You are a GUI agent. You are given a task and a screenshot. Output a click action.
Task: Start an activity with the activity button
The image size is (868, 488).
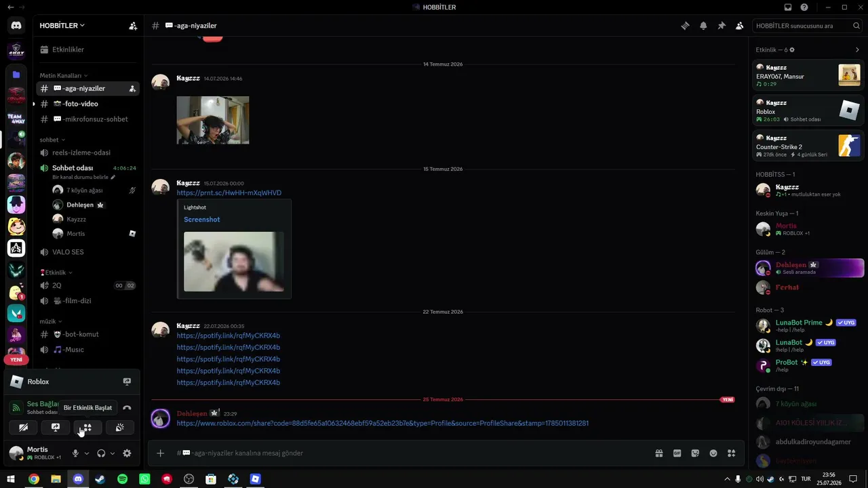87,428
